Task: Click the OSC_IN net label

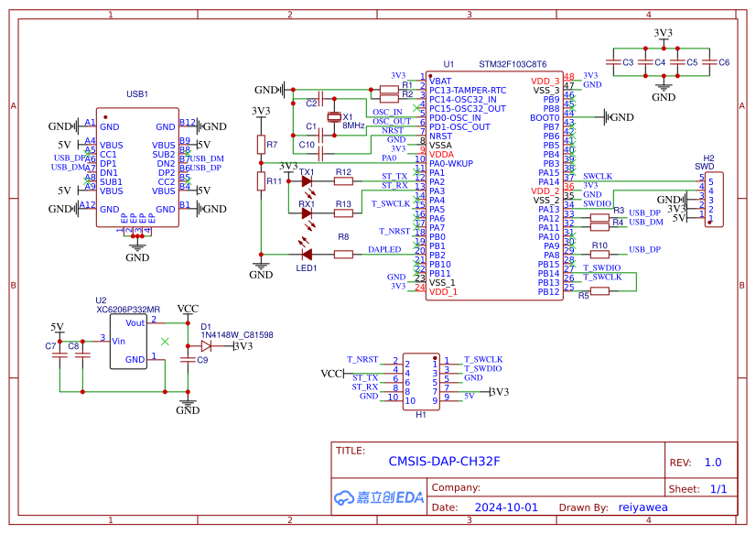Action: point(387,113)
